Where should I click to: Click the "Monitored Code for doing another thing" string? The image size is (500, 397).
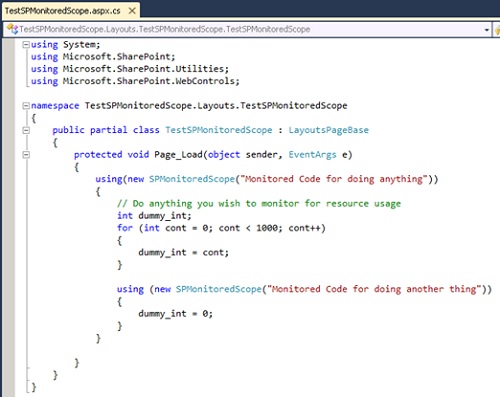pyautogui.click(x=374, y=289)
